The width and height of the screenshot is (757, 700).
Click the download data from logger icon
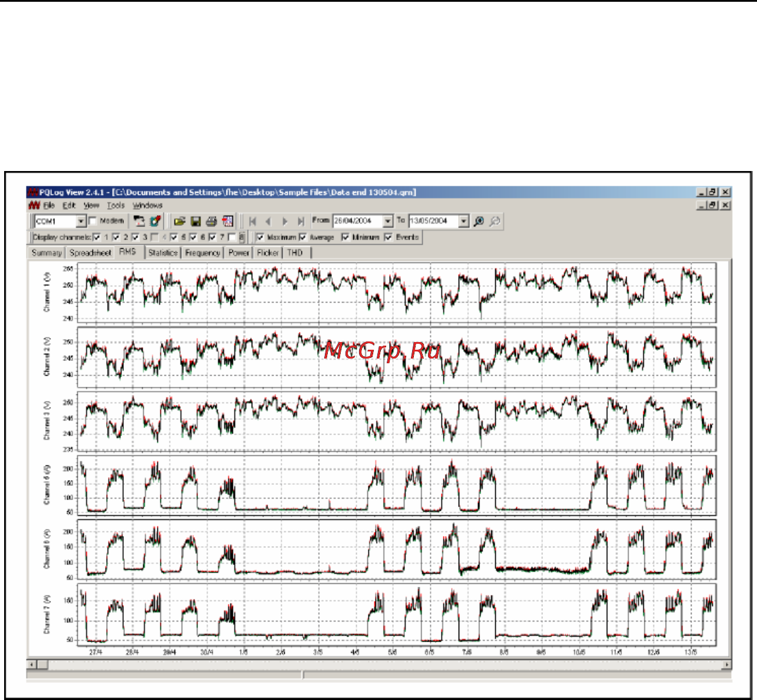click(x=139, y=221)
